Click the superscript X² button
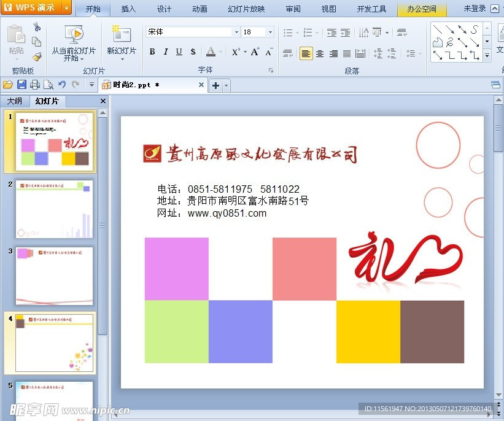 [236, 52]
